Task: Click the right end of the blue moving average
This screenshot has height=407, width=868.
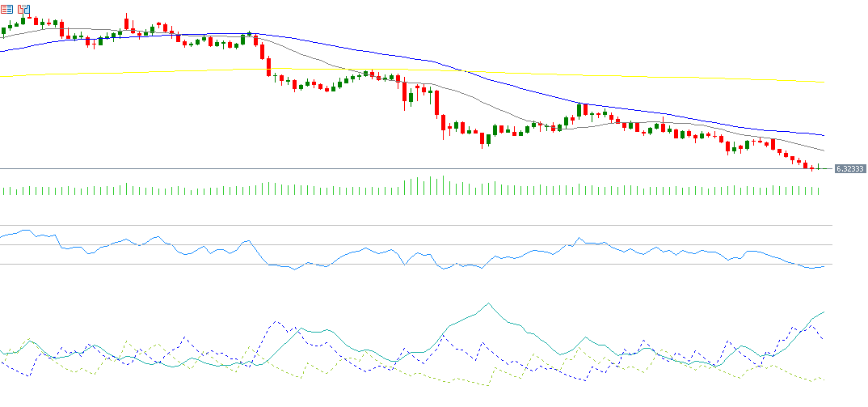Action: (x=823, y=135)
